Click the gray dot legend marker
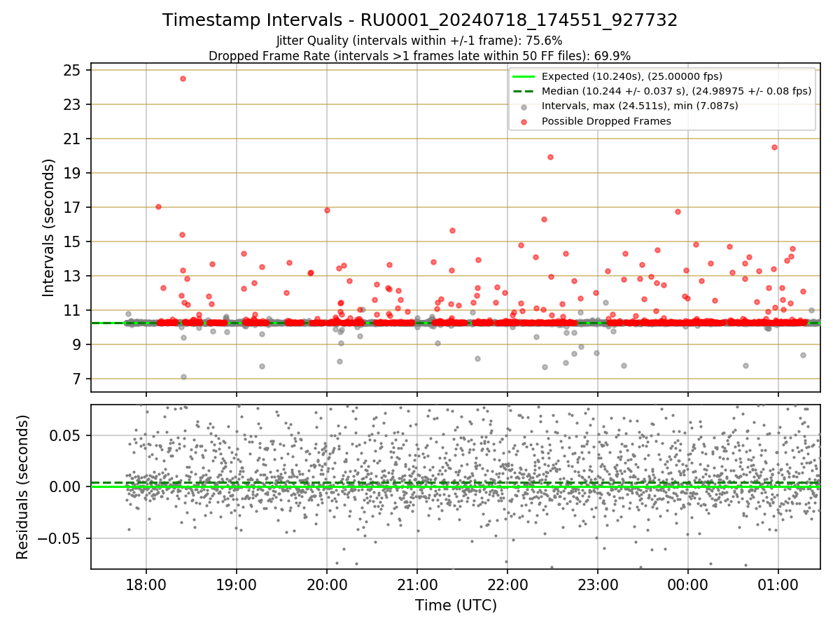Image resolution: width=840 pixels, height=630 pixels. [524, 106]
